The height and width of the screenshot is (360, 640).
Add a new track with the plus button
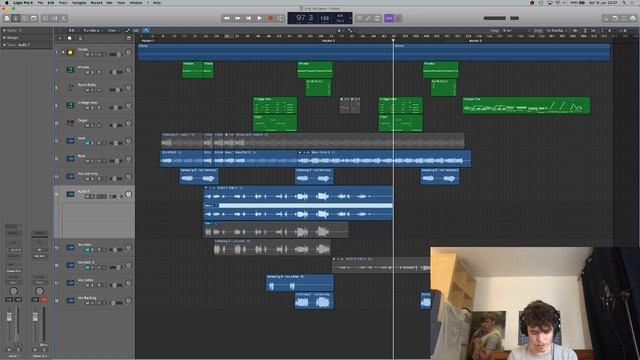tap(60, 38)
